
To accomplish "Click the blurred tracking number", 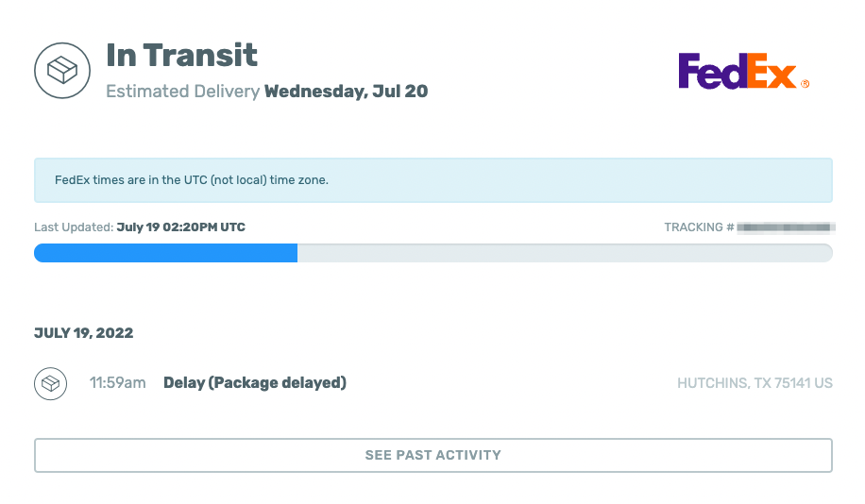I will click(785, 227).
